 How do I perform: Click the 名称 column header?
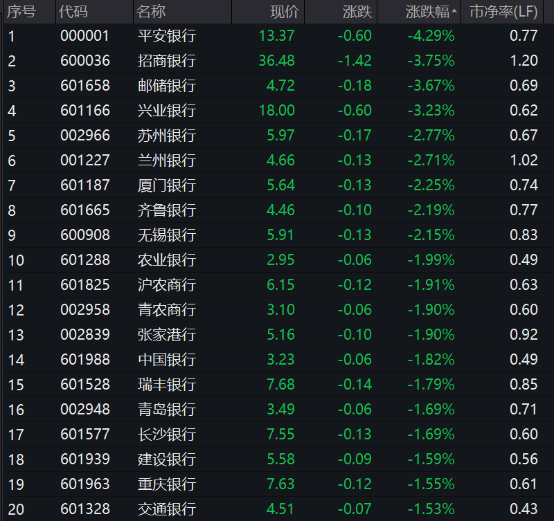coord(151,12)
